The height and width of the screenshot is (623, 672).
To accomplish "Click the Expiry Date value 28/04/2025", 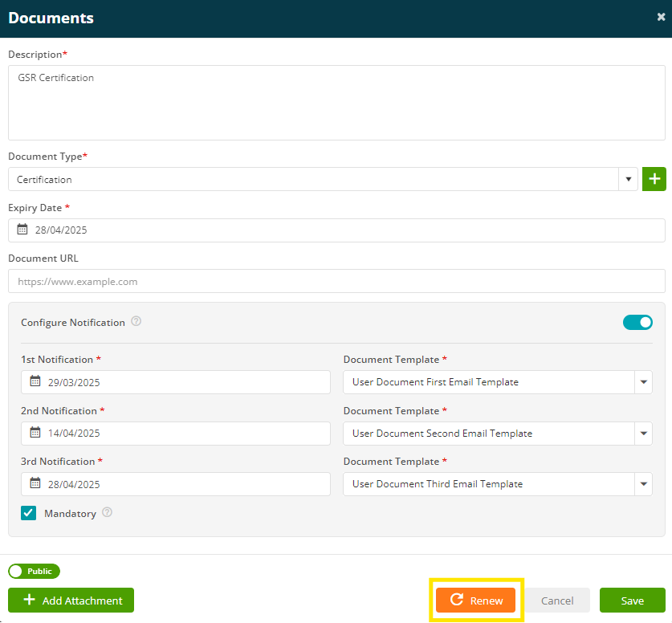I will coord(61,230).
